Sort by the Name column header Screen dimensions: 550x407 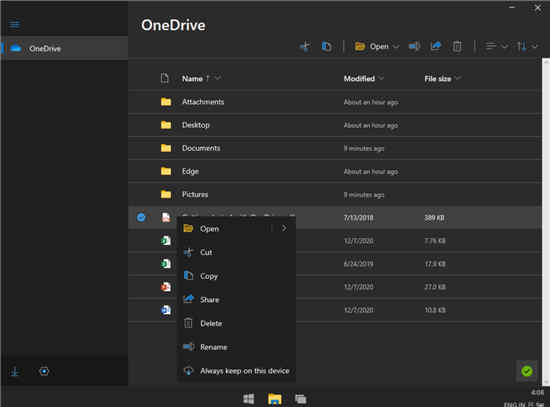[192, 79]
